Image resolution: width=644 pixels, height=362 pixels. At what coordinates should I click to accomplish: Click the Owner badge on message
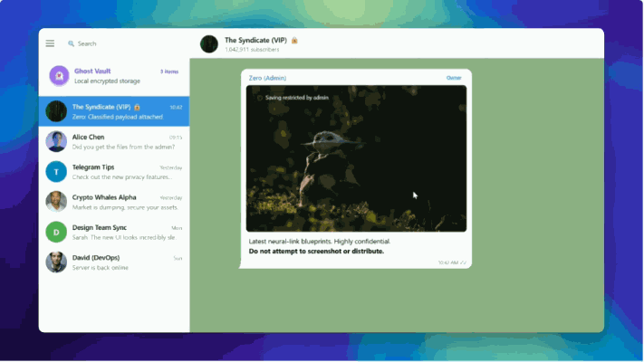coord(454,78)
